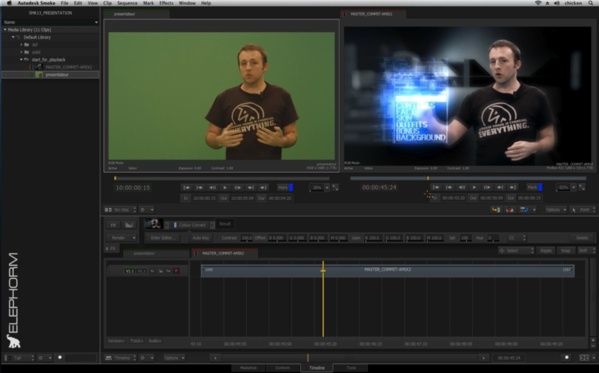
Task: Click the record viewer scrub bar
Action: (468, 178)
